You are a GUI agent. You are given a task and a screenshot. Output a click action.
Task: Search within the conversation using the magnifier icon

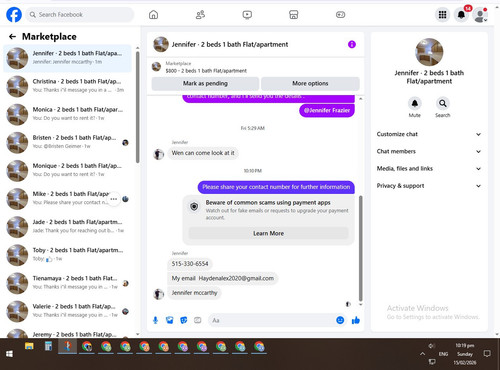pos(443,103)
